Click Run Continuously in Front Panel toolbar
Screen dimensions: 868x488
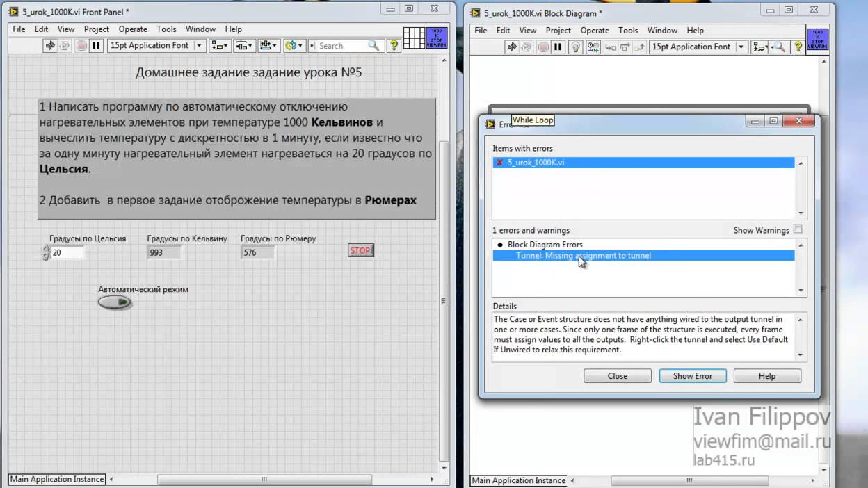pos(65,46)
